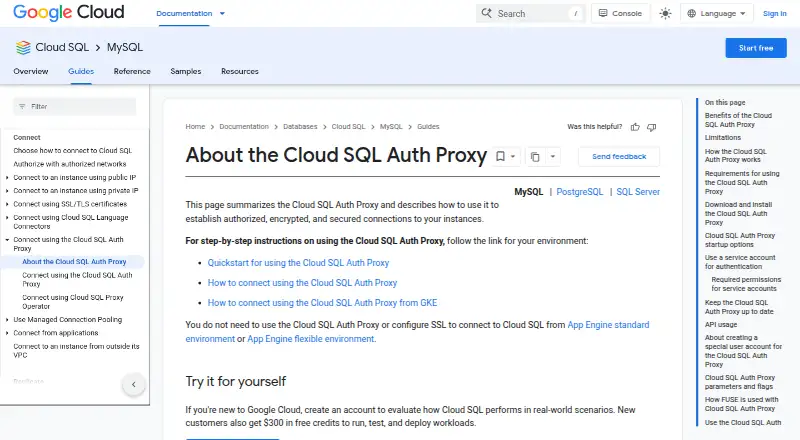Open the Resources tab
The image size is (800, 440).
tap(240, 71)
